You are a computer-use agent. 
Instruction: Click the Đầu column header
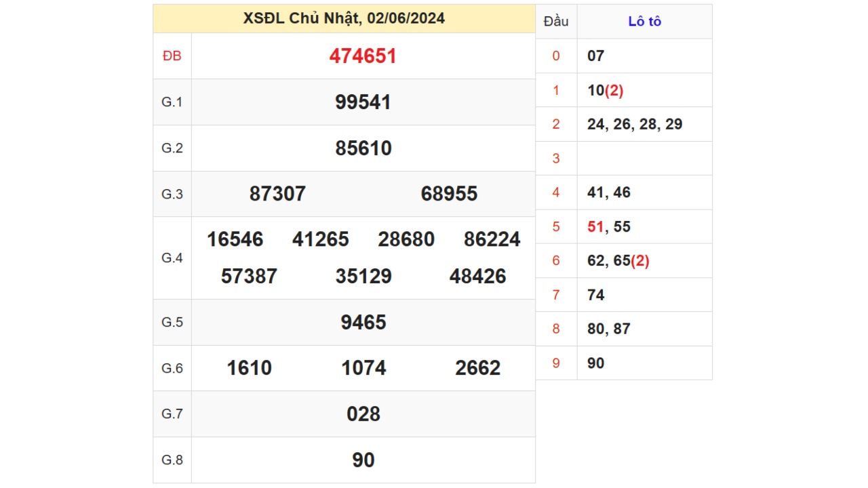point(556,22)
